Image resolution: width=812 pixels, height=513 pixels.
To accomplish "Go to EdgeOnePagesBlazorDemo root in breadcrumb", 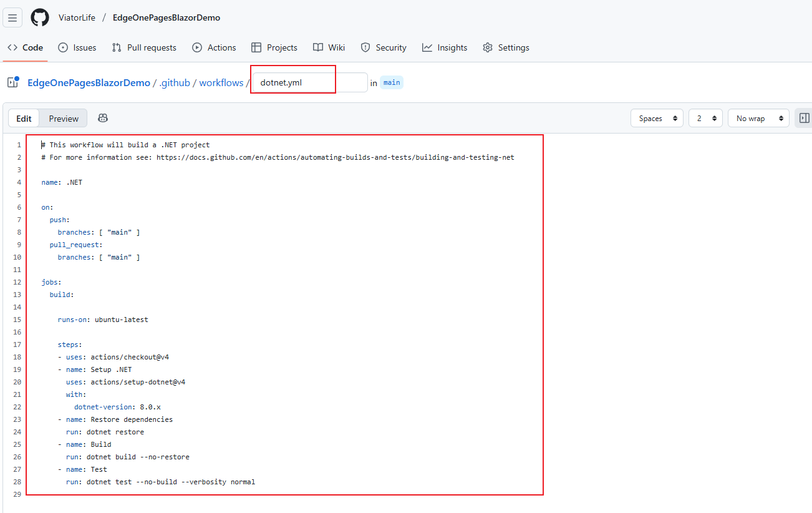I will pos(89,82).
